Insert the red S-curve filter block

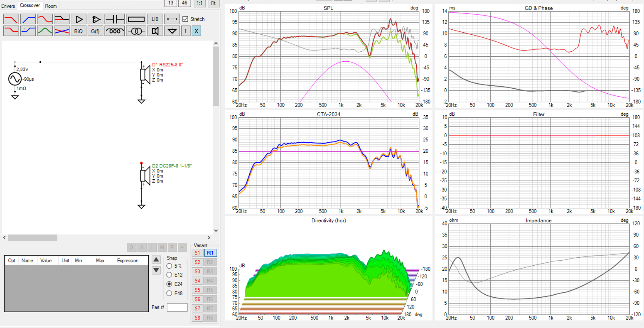tap(45, 19)
